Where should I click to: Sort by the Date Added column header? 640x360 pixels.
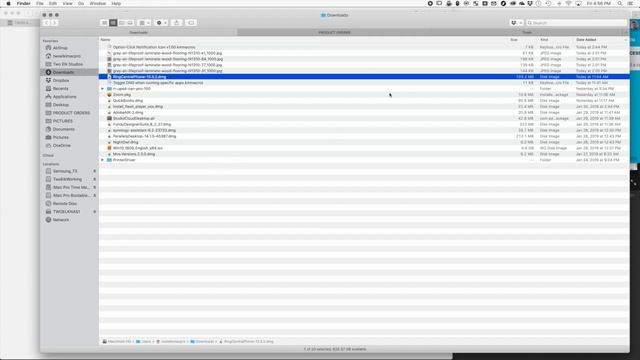click(x=586, y=40)
